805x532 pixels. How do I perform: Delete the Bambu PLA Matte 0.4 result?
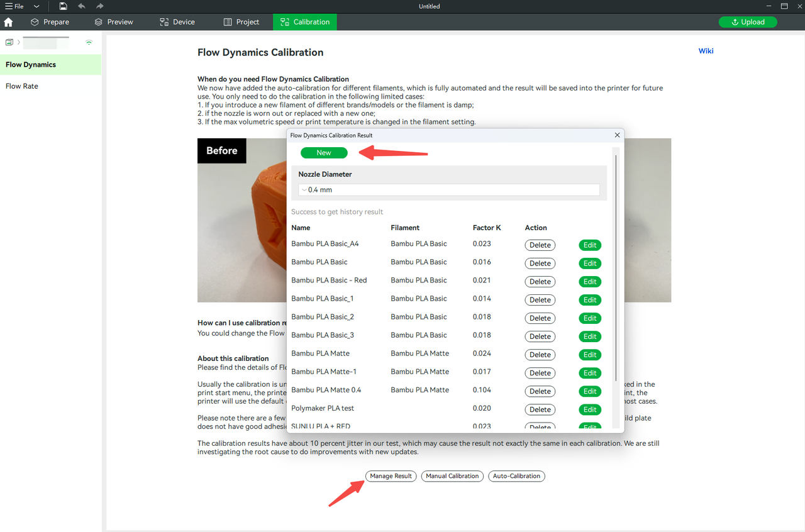540,391
